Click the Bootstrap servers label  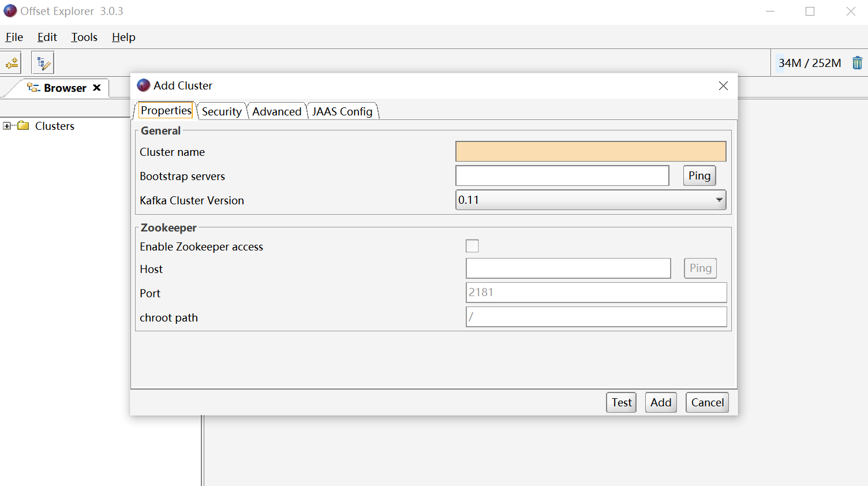(182, 176)
